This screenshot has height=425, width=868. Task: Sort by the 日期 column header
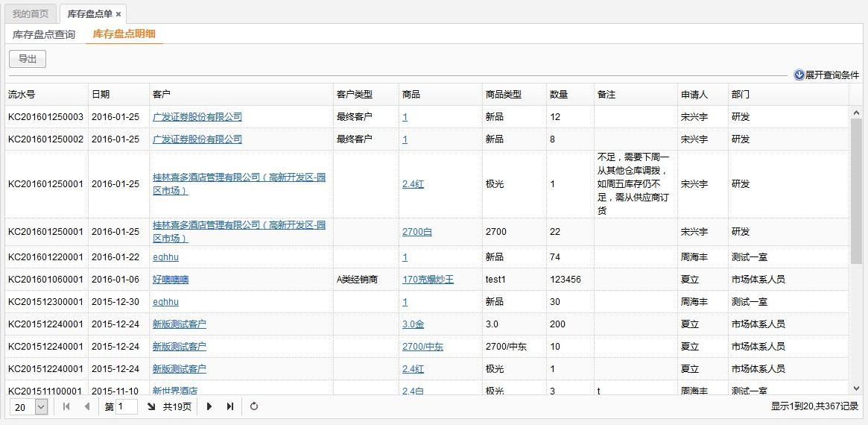101,95
